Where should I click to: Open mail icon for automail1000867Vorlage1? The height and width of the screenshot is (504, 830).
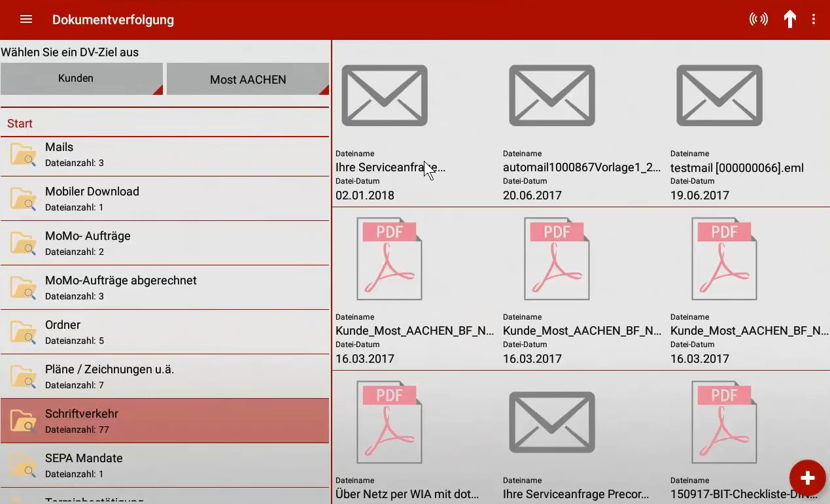[552, 95]
